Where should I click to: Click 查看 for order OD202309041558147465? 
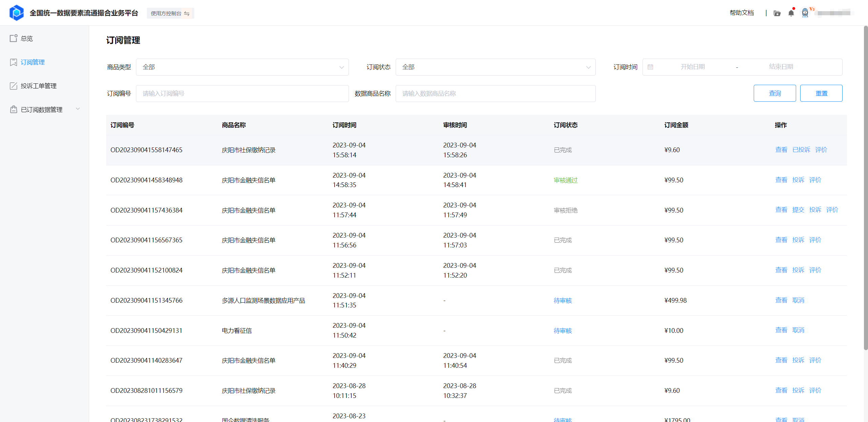coord(781,150)
